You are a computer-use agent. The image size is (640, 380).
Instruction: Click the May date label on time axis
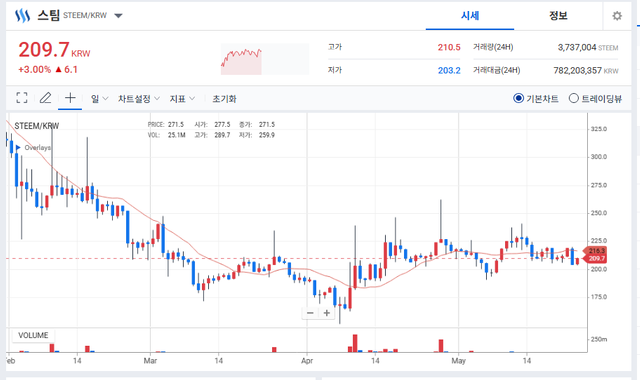[x=458, y=361]
